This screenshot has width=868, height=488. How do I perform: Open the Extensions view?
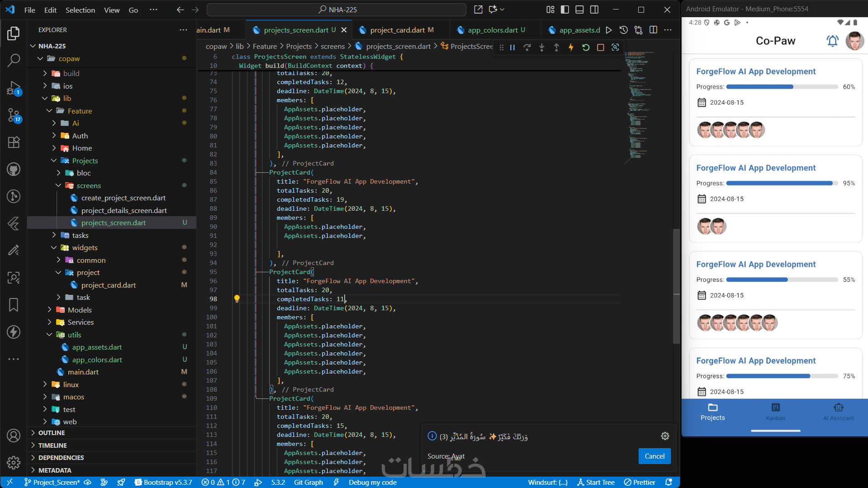tap(14, 142)
